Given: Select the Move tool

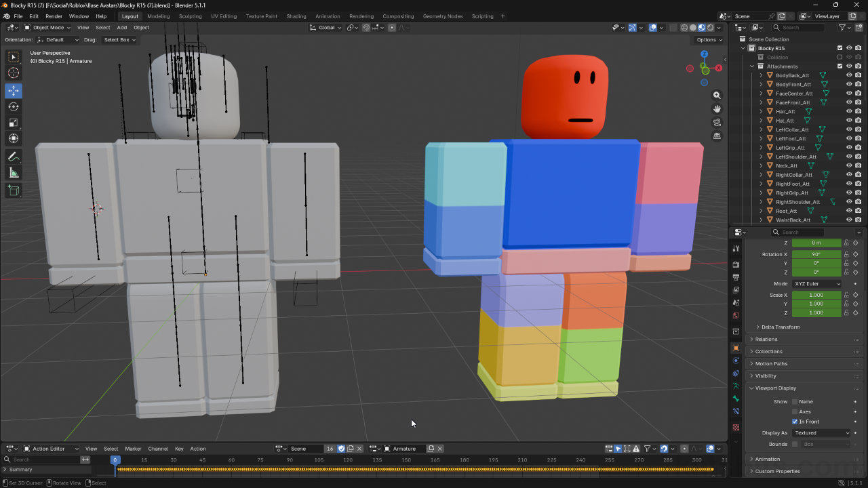Looking at the screenshot, I should coord(14,91).
